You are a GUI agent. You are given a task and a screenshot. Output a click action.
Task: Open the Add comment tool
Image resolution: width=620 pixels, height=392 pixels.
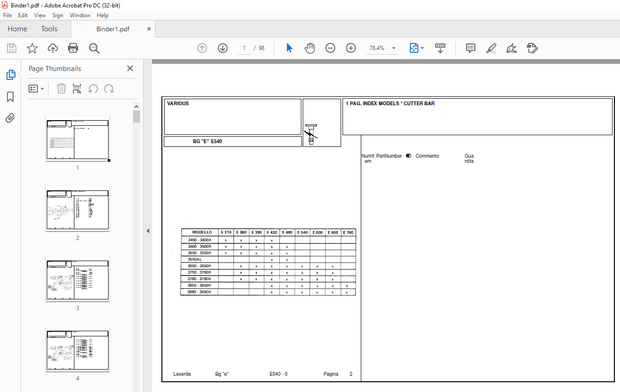pos(471,48)
